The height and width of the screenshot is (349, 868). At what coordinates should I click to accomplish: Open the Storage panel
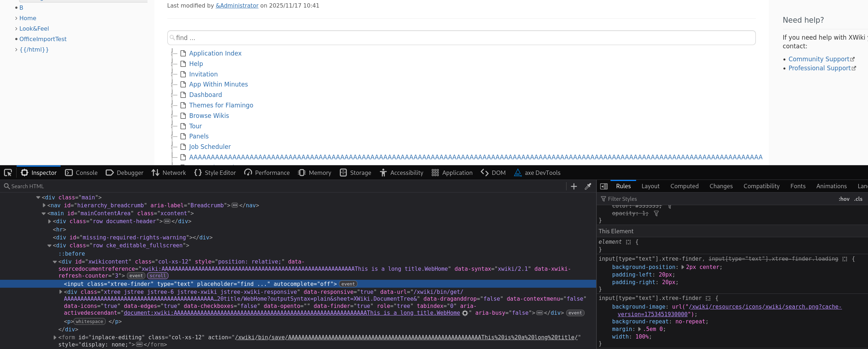[x=355, y=173]
